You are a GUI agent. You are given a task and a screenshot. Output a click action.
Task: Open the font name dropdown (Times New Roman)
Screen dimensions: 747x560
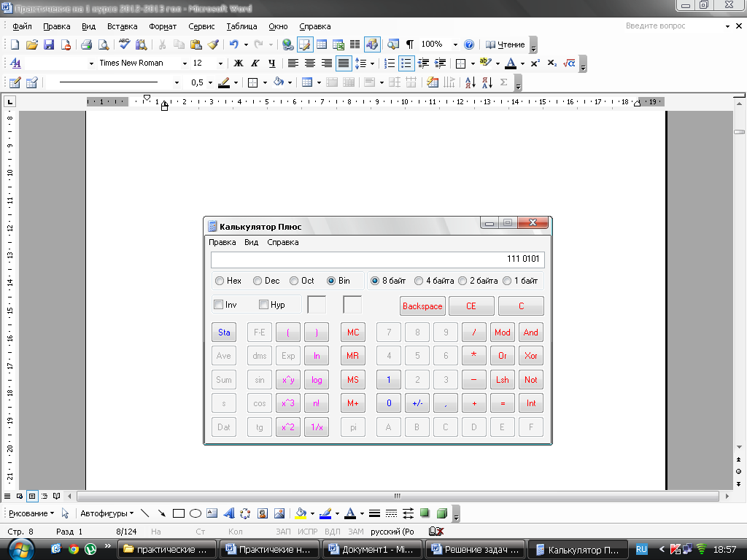[x=185, y=63]
